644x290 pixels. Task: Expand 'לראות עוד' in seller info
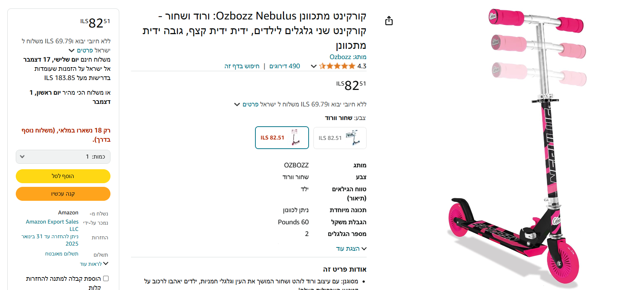[x=94, y=264]
